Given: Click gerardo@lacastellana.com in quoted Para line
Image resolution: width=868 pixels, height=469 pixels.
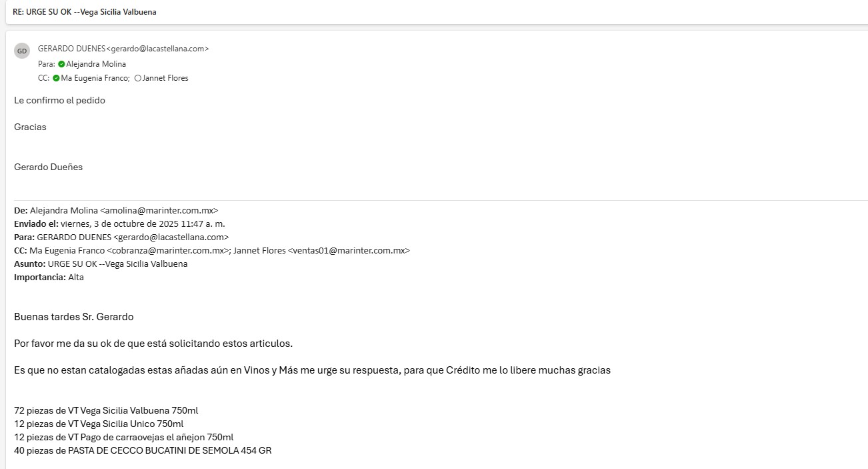Looking at the screenshot, I should (x=171, y=237).
